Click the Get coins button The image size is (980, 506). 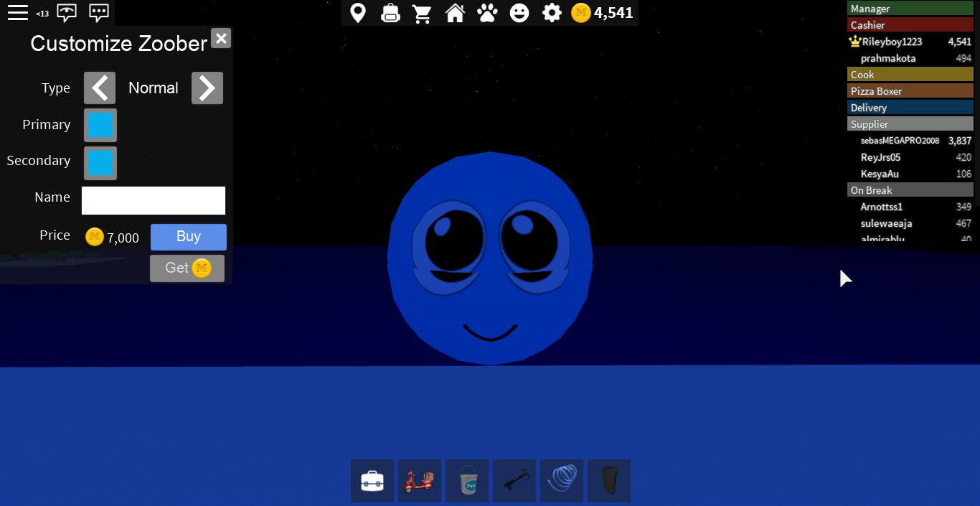(187, 268)
